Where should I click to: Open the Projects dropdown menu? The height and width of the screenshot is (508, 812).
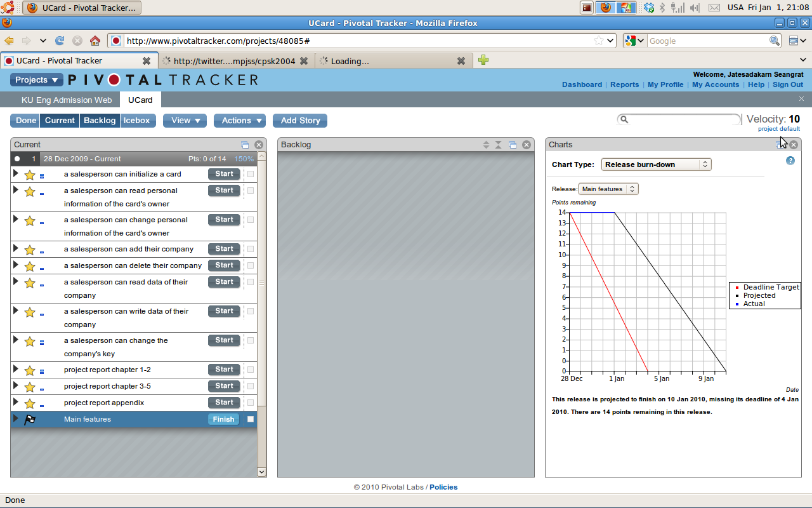[x=36, y=80]
